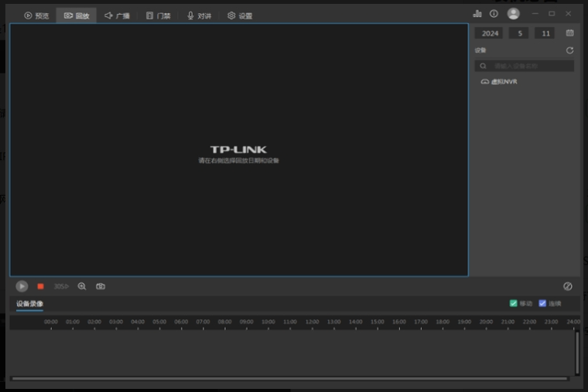Open the info icon in the title bar
The height and width of the screenshot is (392, 588).
click(x=494, y=14)
